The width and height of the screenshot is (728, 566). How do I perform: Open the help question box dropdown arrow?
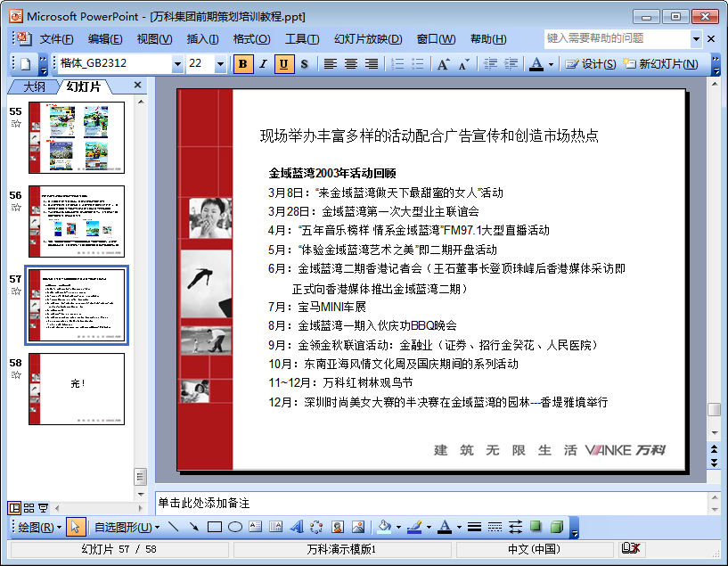pyautogui.click(x=696, y=39)
